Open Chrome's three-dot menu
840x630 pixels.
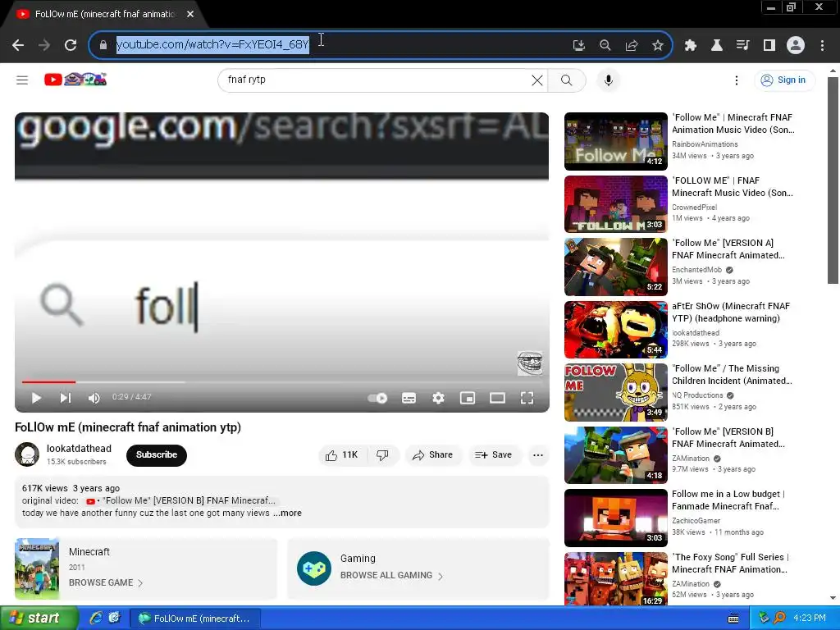[x=822, y=45]
